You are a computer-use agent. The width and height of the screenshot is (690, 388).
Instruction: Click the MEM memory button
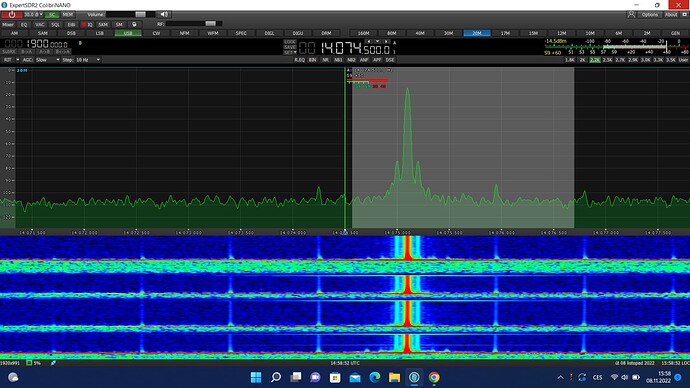click(67, 15)
